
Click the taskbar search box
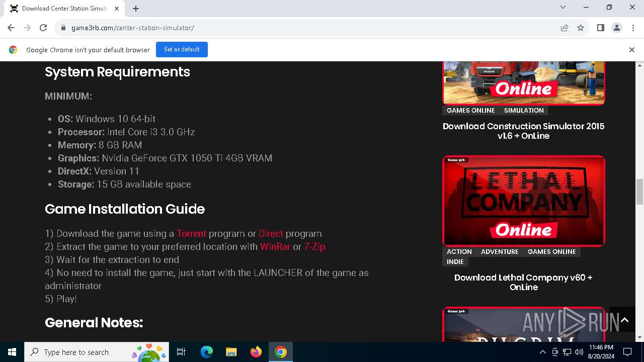pos(96,352)
